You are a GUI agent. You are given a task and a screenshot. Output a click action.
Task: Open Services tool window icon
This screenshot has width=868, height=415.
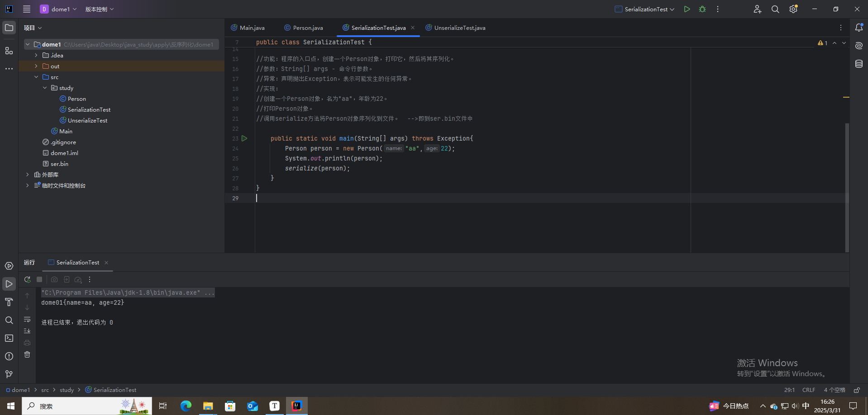coord(9,266)
